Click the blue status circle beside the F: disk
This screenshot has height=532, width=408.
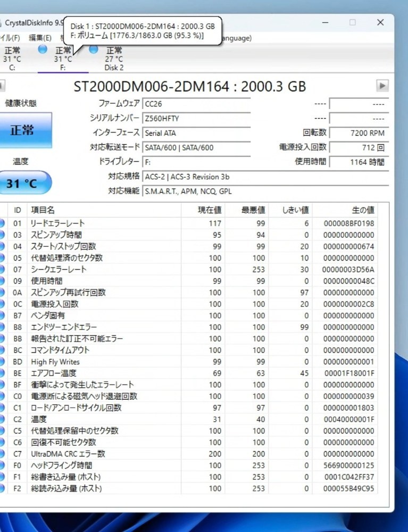(x=43, y=49)
